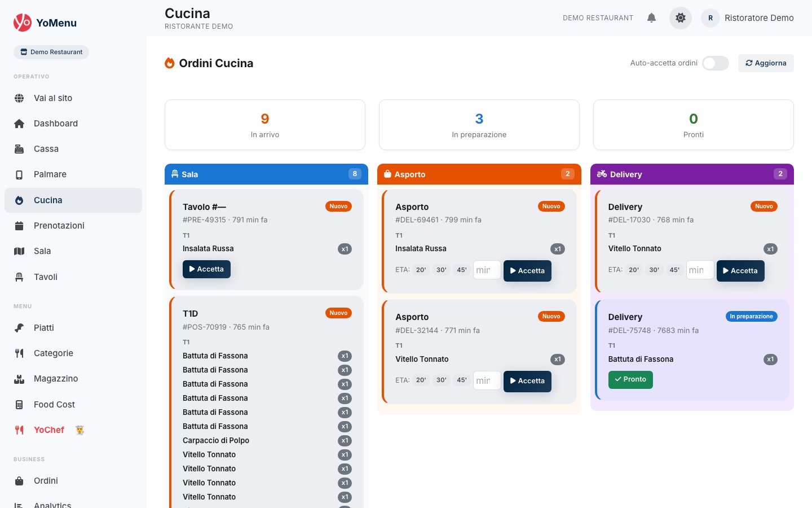Screen dimensions: 812x508
Task: Select 30' ETA for order #DEL-32144
Action: (x=442, y=380)
